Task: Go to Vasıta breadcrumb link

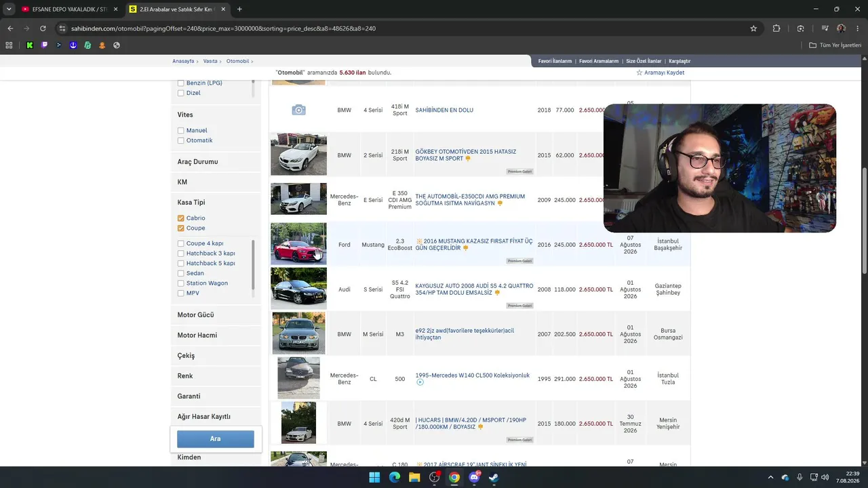Action: [x=210, y=61]
